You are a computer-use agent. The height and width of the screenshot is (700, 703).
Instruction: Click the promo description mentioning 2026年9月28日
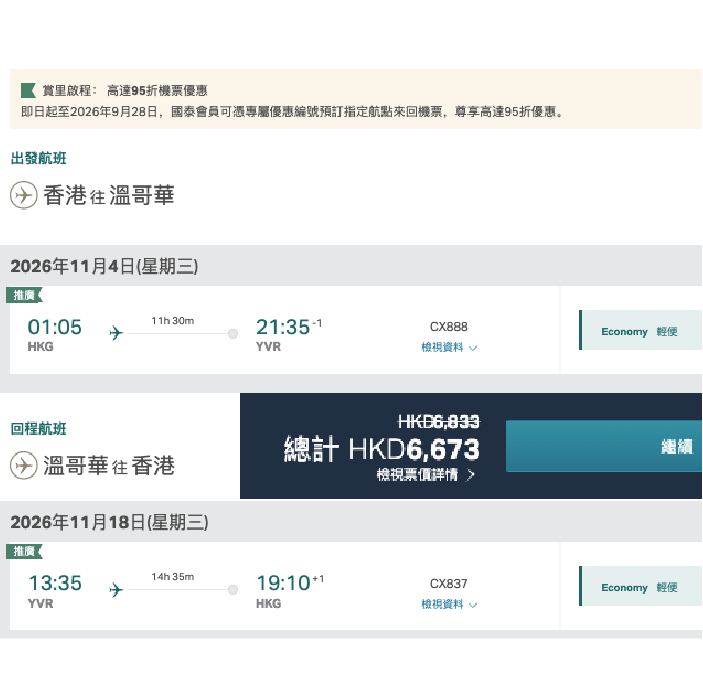pyautogui.click(x=292, y=112)
